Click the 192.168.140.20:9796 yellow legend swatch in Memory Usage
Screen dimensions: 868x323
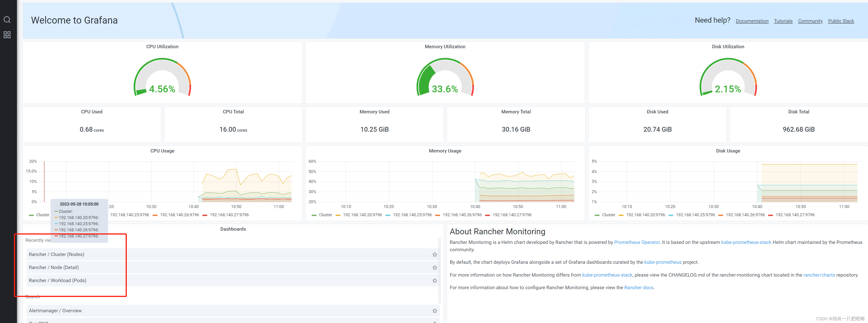point(338,215)
